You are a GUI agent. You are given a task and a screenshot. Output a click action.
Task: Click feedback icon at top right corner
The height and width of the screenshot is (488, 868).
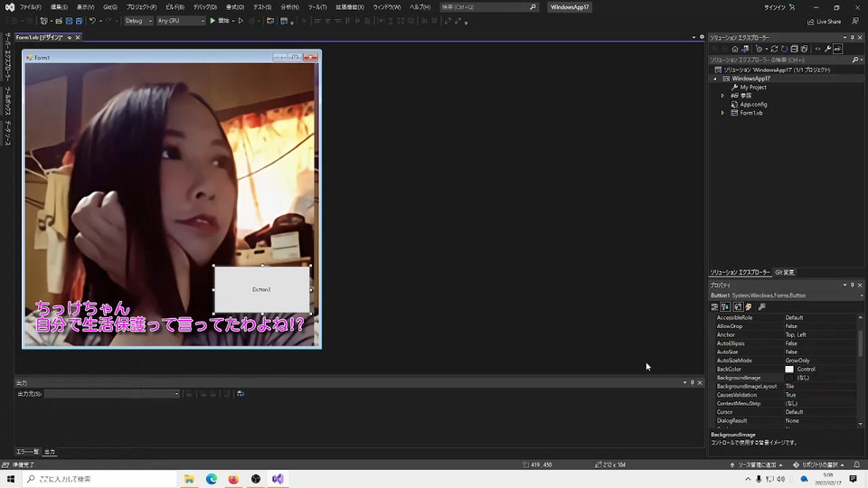855,22
